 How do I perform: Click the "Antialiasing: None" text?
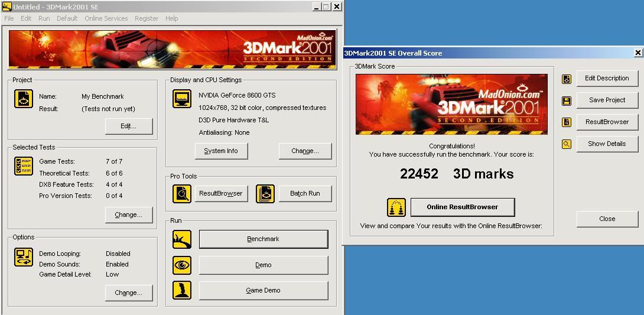pyautogui.click(x=224, y=132)
